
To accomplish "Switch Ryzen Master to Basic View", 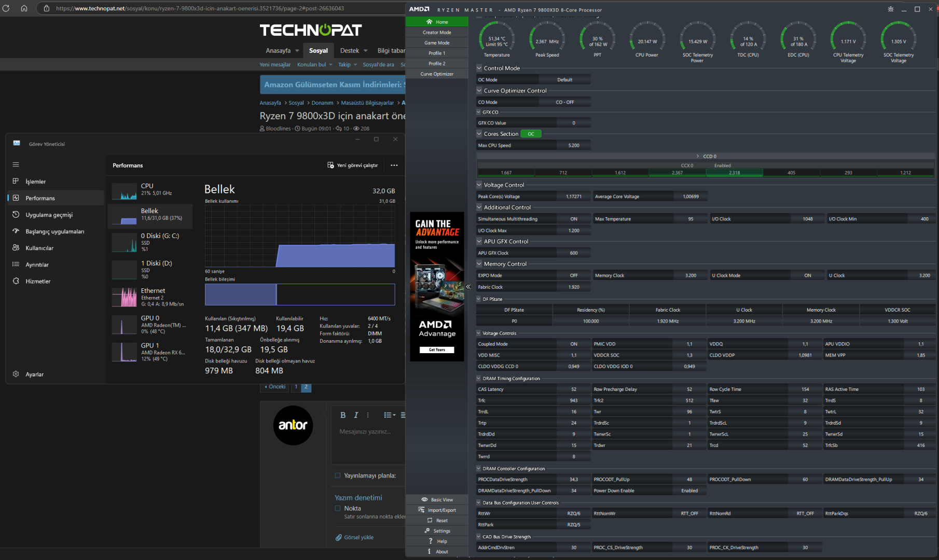I will point(437,500).
